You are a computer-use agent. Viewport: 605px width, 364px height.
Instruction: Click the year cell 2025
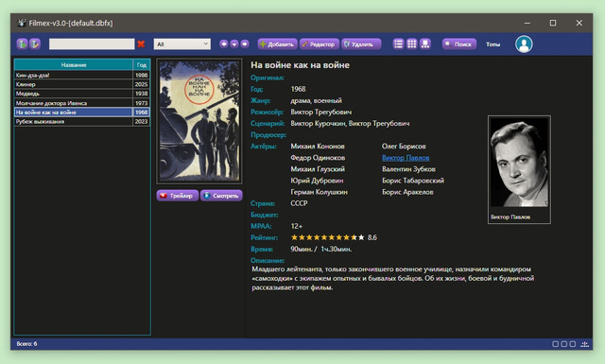tap(142, 84)
